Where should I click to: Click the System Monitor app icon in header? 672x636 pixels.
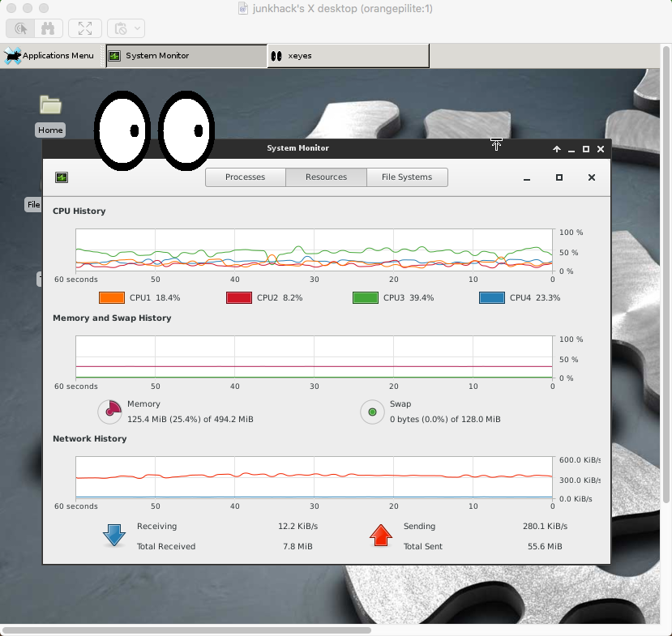62,177
